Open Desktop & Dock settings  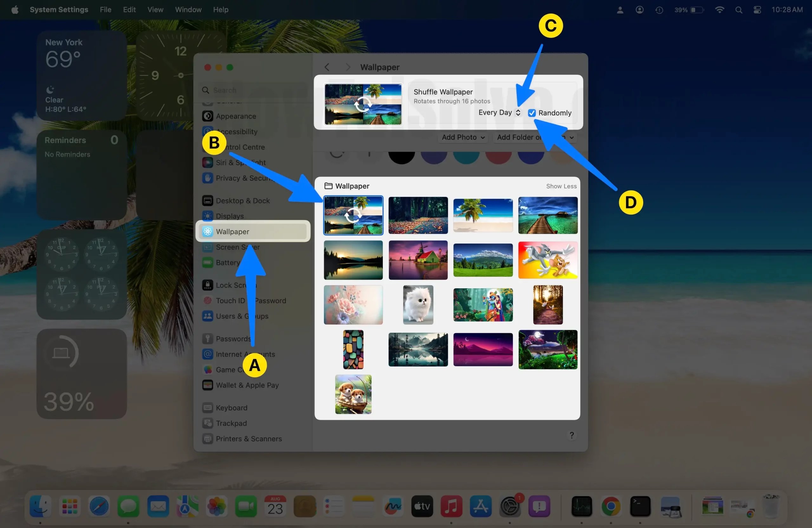(243, 200)
